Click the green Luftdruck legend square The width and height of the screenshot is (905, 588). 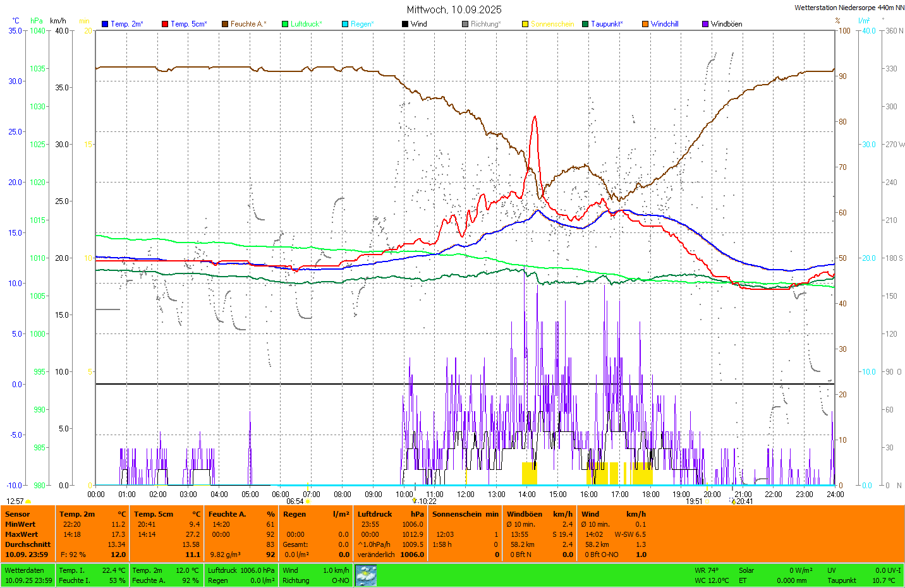[285, 24]
